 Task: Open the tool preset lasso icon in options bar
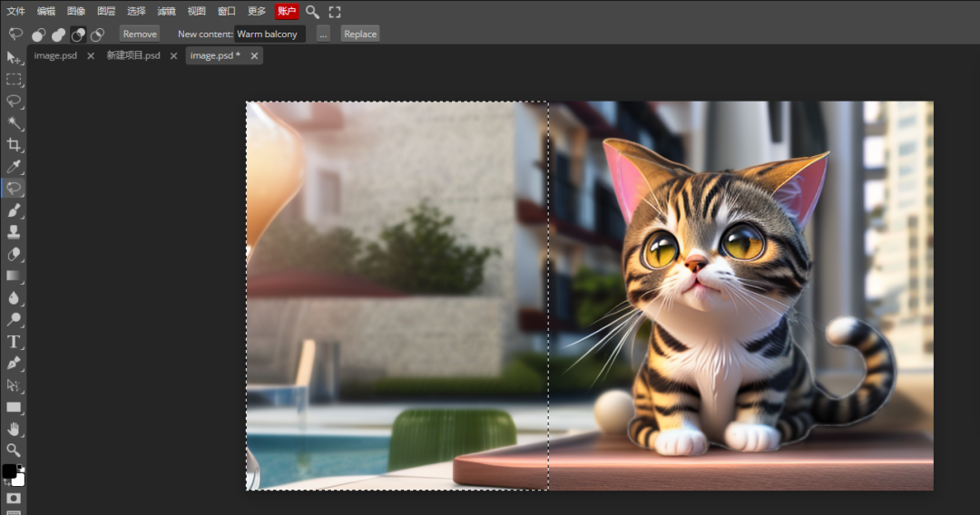pos(15,34)
